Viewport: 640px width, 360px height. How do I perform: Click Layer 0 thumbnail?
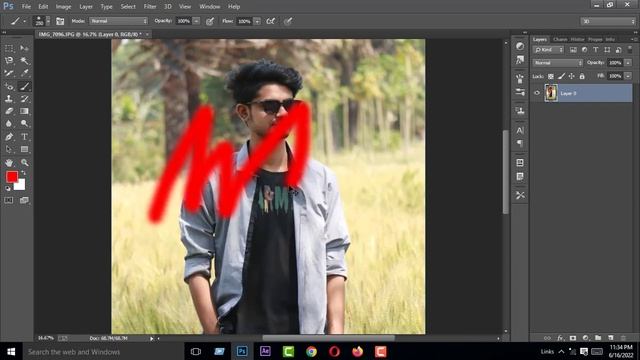551,93
